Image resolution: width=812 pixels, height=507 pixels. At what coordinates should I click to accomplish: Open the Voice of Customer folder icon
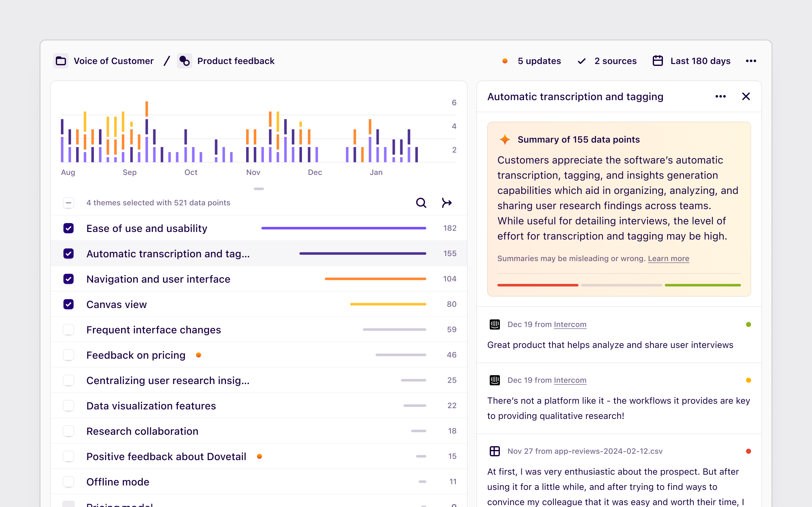tap(61, 61)
